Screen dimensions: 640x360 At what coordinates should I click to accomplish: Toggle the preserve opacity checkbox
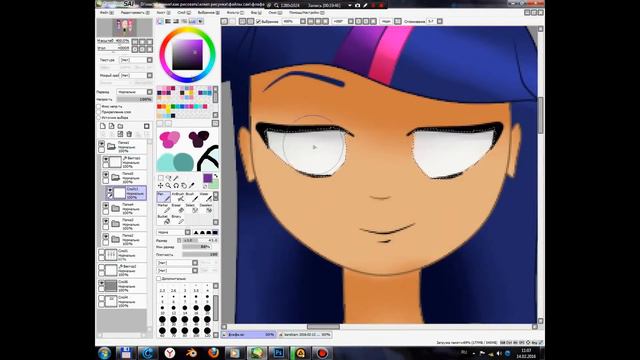(x=99, y=107)
